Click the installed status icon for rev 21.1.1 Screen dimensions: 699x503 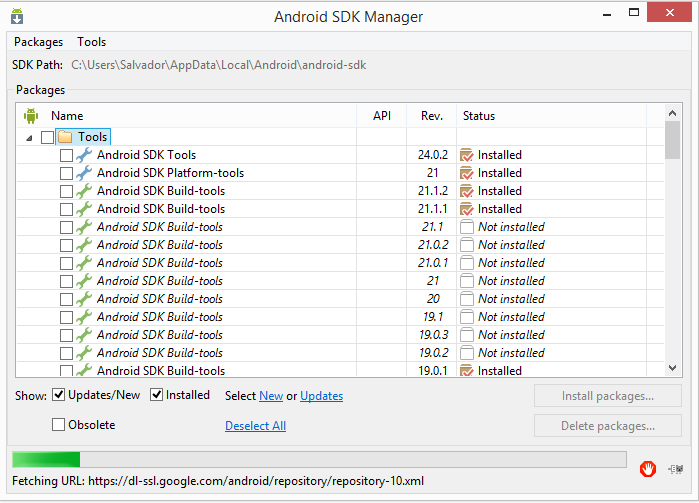(x=466, y=209)
